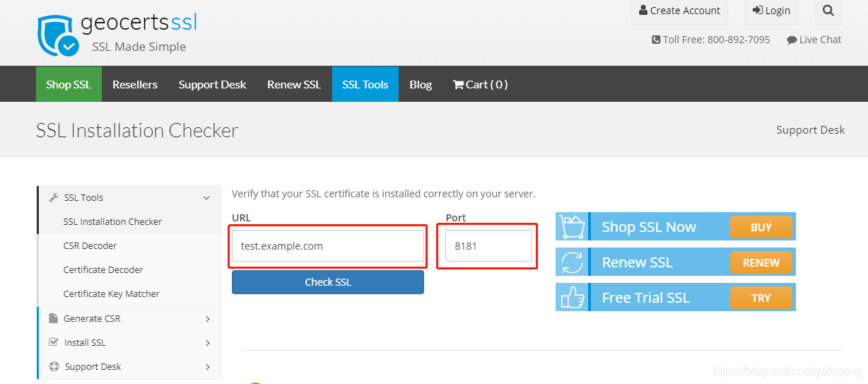Click the shopping cart icon
This screenshot has height=384, width=868.
pyautogui.click(x=458, y=85)
